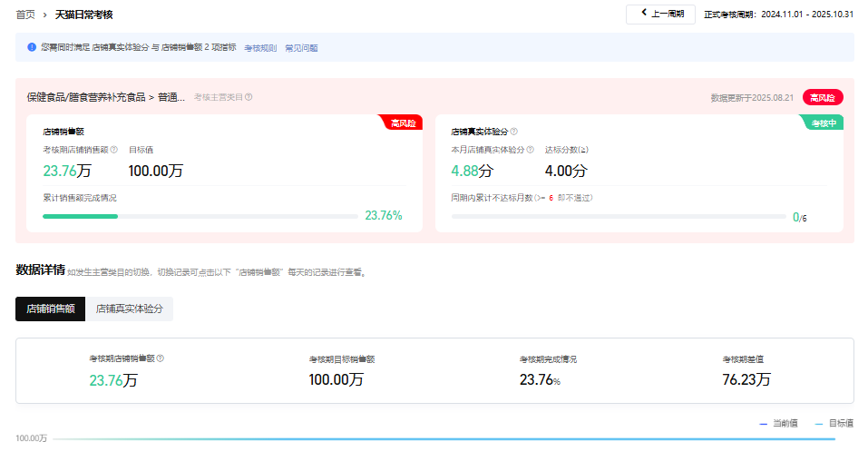Open the 常见问题 link
The width and height of the screenshot is (868, 471).
pos(301,48)
